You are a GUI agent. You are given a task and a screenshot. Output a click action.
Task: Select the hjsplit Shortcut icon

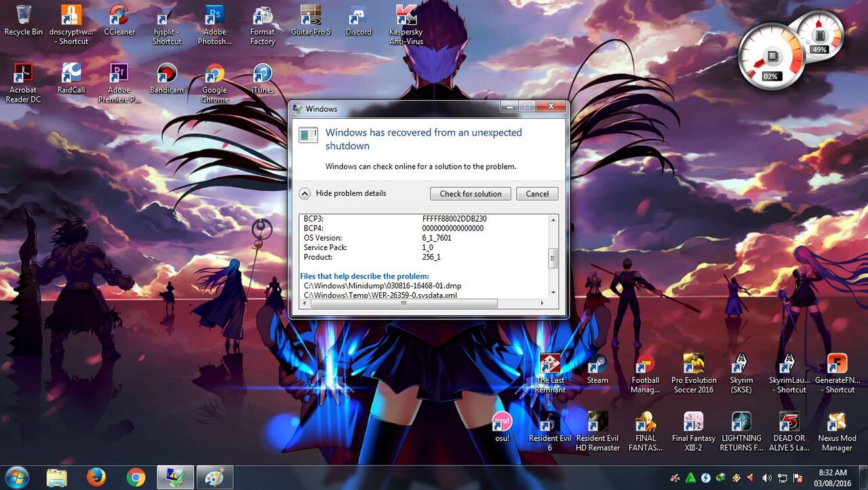[x=166, y=25]
